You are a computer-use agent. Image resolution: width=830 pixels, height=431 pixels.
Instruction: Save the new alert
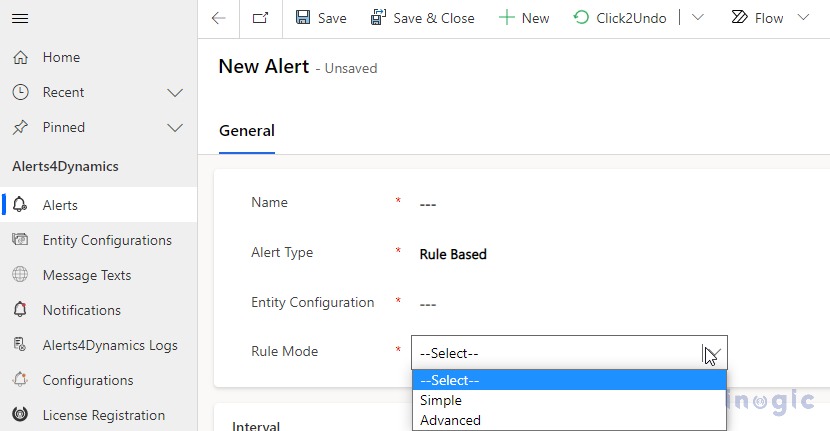pyautogui.click(x=321, y=19)
